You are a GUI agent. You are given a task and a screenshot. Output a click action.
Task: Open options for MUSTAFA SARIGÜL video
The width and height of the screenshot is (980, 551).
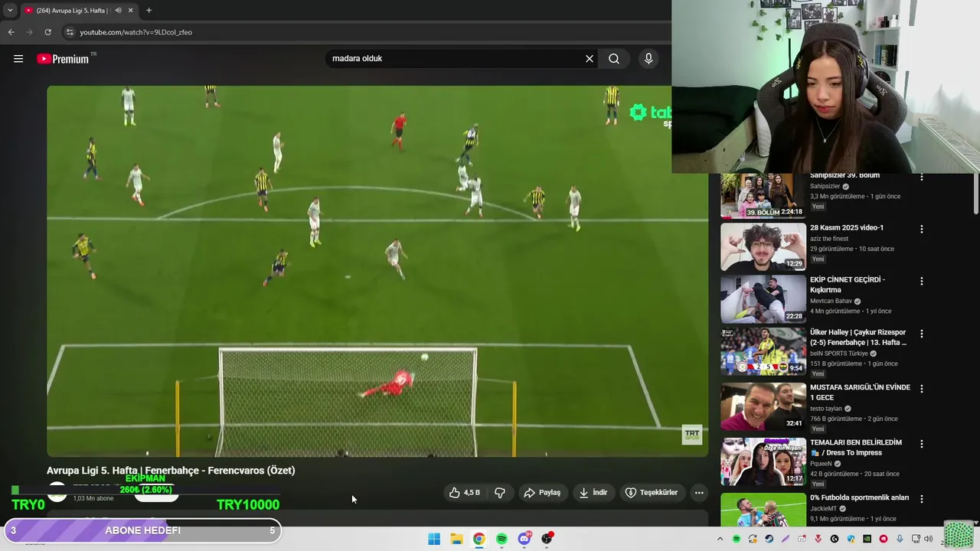coord(922,389)
